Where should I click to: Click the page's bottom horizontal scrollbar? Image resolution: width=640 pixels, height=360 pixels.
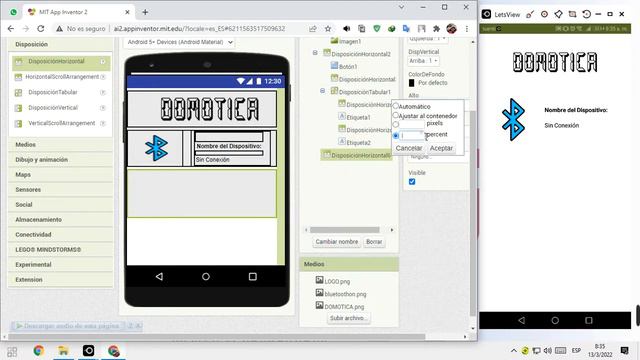[216, 337]
